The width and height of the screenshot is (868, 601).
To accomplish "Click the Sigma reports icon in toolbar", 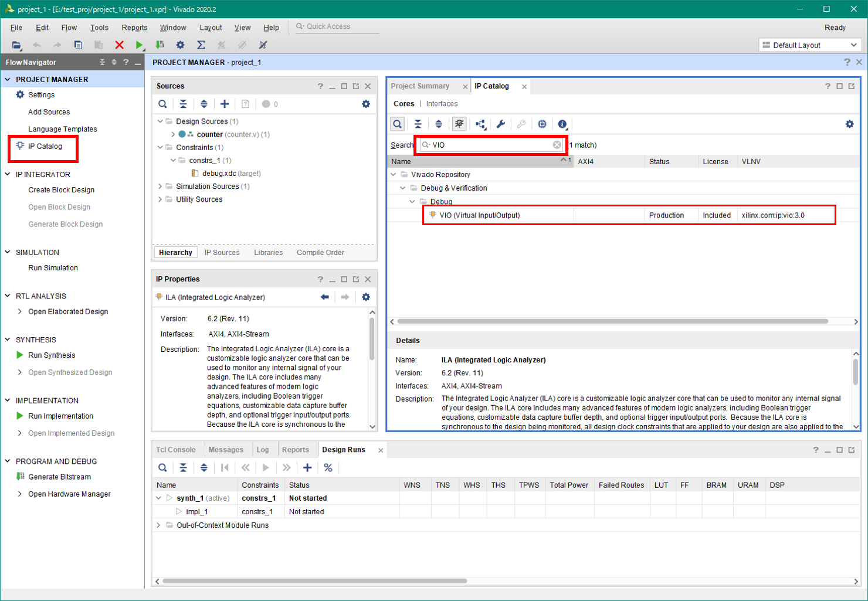I will (x=201, y=45).
